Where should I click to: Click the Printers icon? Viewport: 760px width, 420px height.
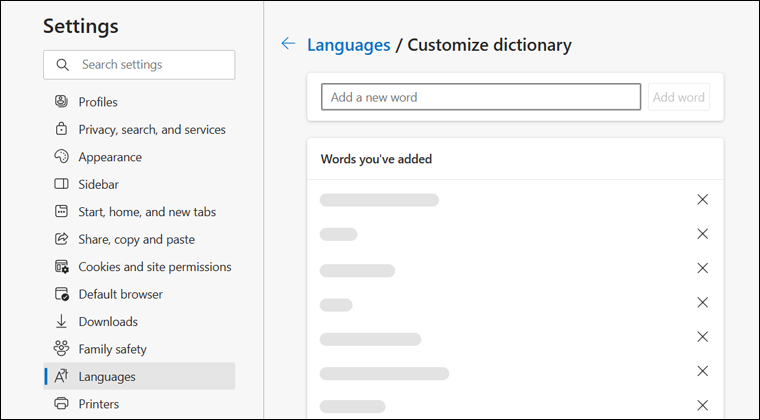point(61,404)
